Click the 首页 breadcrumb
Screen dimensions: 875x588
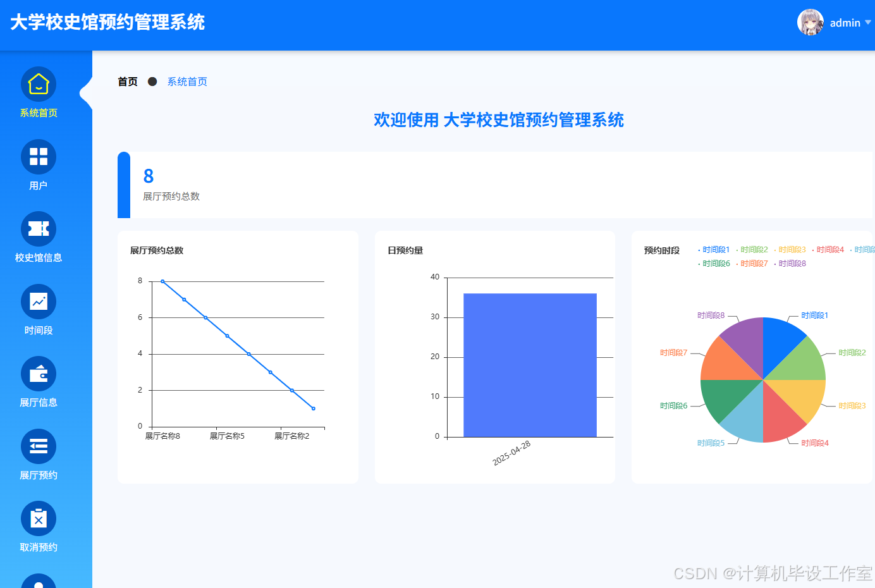tap(128, 82)
